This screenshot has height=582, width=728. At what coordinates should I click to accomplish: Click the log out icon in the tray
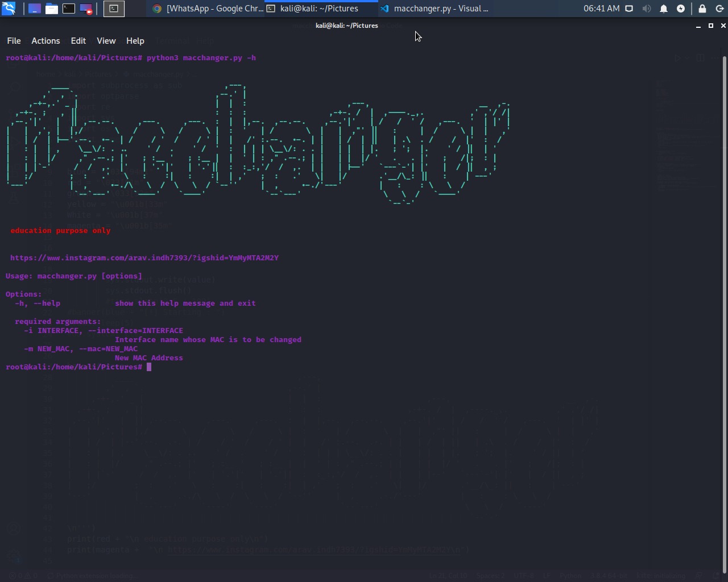pos(719,8)
